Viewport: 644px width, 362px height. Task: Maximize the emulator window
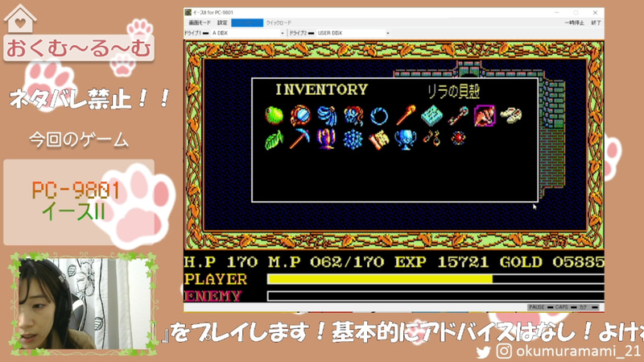tap(576, 13)
